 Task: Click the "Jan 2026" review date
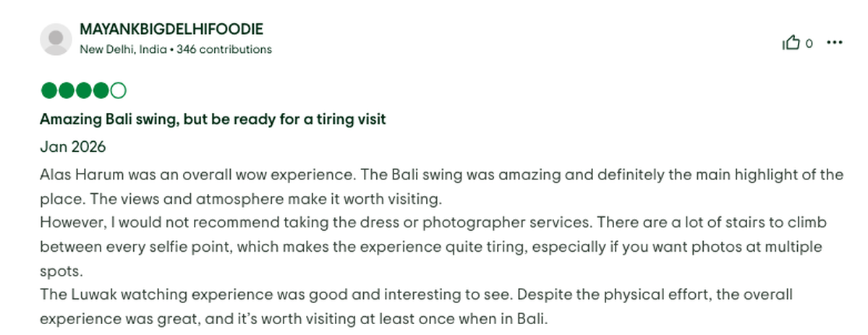73,147
